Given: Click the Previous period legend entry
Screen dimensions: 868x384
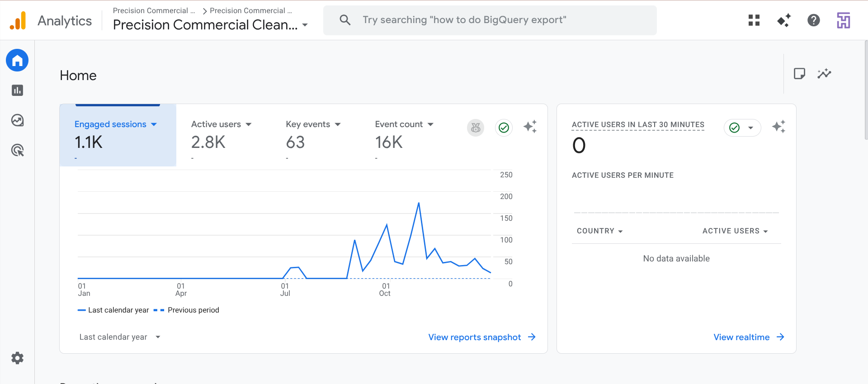Looking at the screenshot, I should coord(186,310).
